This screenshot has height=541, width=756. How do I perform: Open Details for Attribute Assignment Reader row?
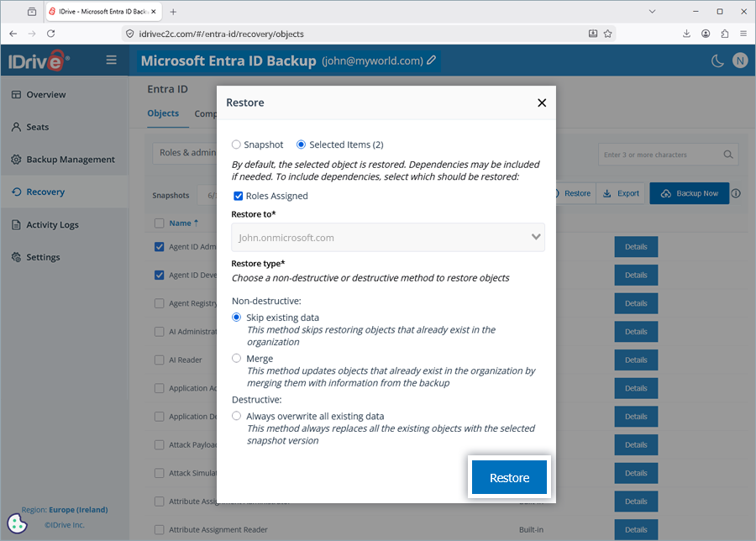[636, 529]
